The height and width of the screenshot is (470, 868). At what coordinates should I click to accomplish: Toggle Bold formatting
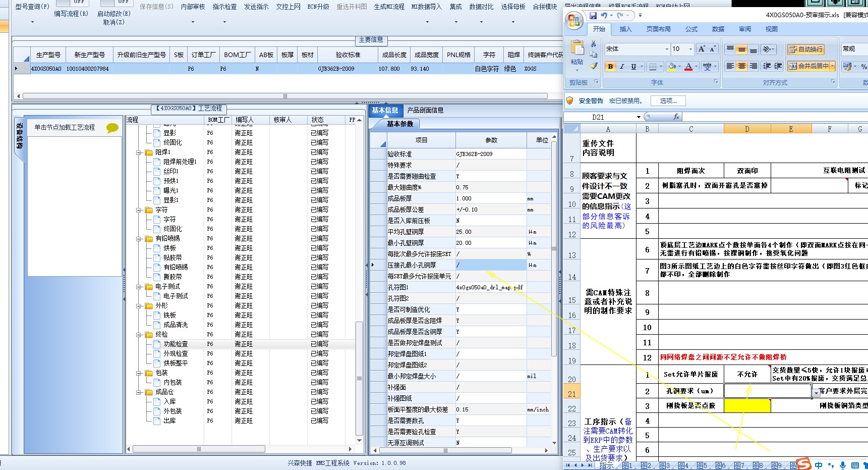(x=611, y=67)
